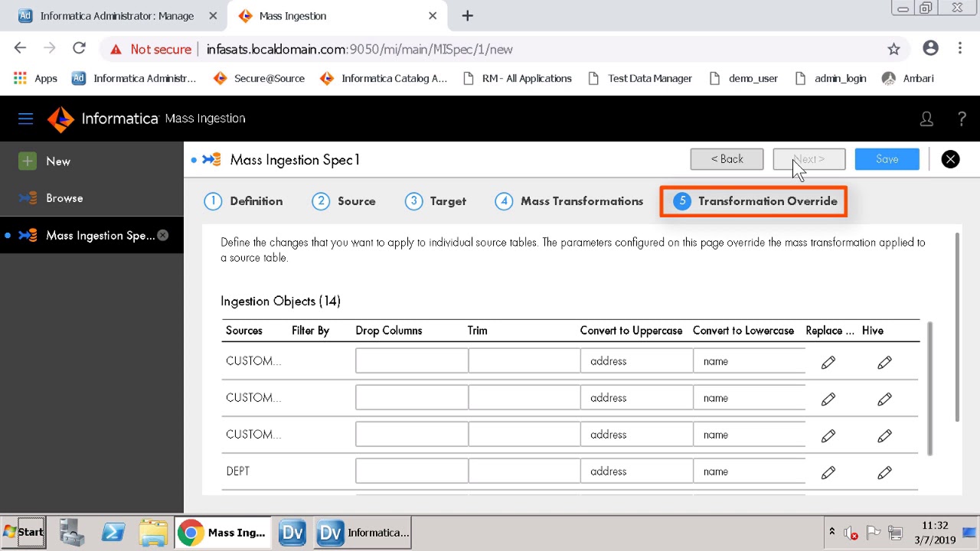Click Uppercase address cell in first row
Image resolution: width=980 pixels, height=551 pixels.
pos(637,361)
